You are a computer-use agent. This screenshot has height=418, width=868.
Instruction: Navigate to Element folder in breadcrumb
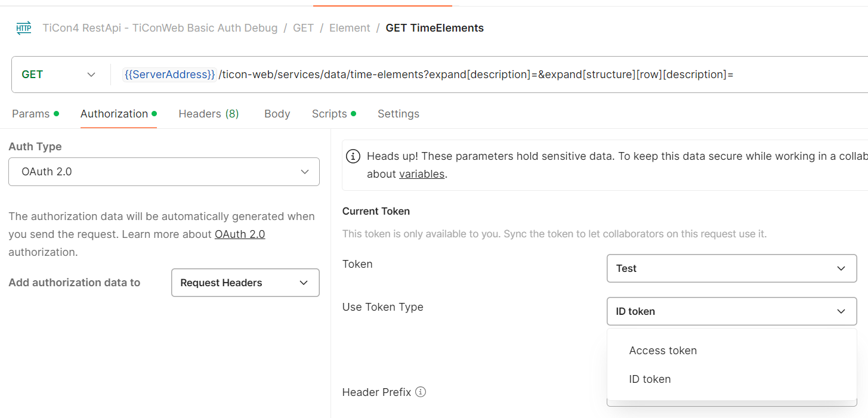(x=350, y=28)
